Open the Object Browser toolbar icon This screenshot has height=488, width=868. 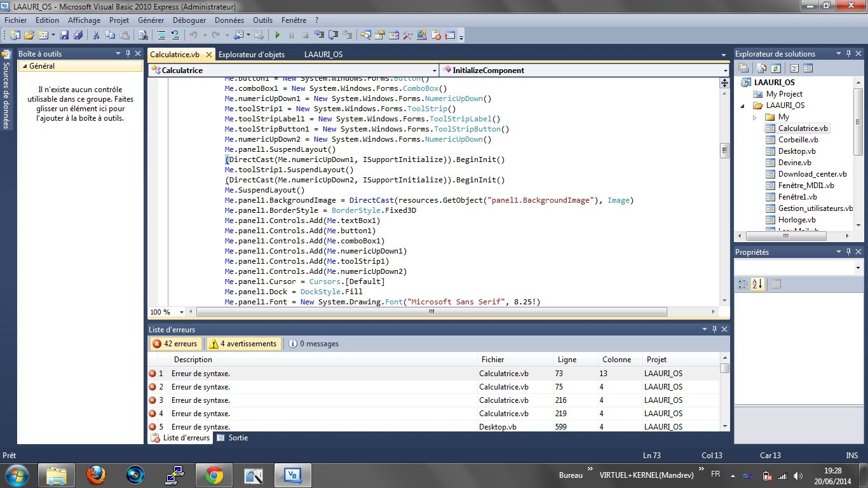pos(393,35)
